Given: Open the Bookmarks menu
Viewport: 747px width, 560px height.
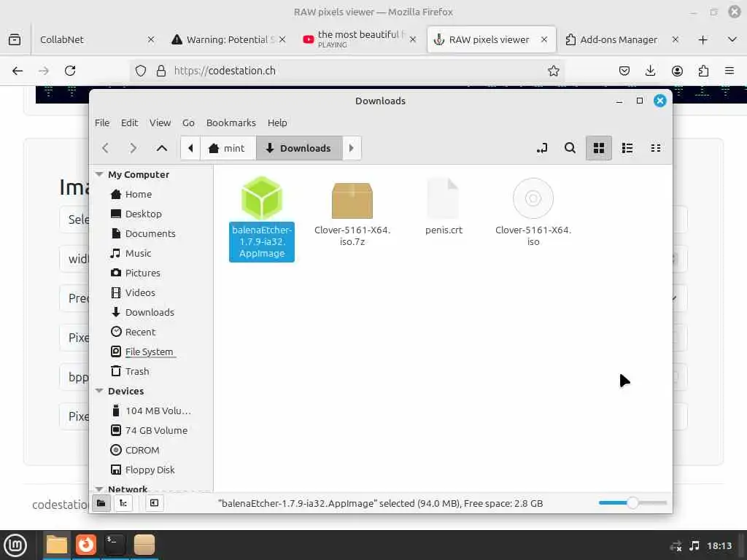Looking at the screenshot, I should (x=231, y=122).
